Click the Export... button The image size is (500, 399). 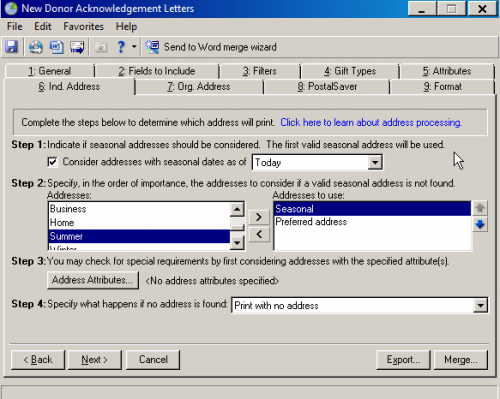(x=403, y=360)
